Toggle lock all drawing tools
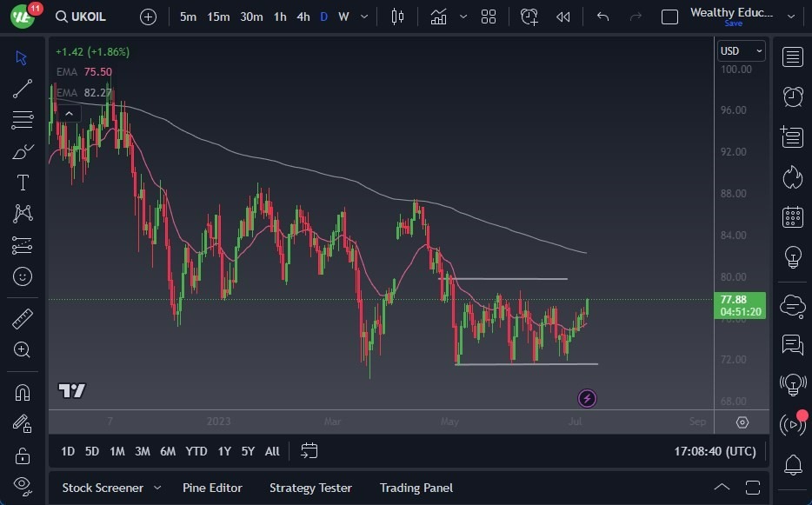This screenshot has width=812, height=505. (x=23, y=455)
